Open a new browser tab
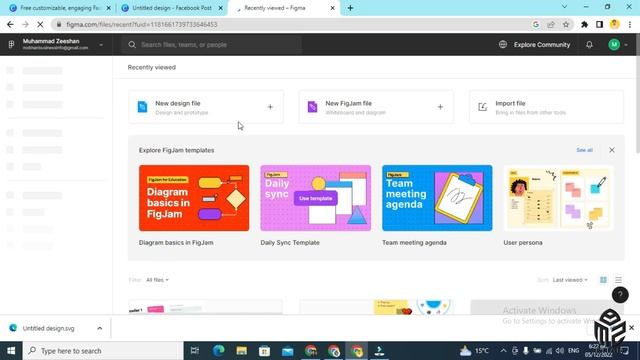This screenshot has height=360, width=640. 350,8
